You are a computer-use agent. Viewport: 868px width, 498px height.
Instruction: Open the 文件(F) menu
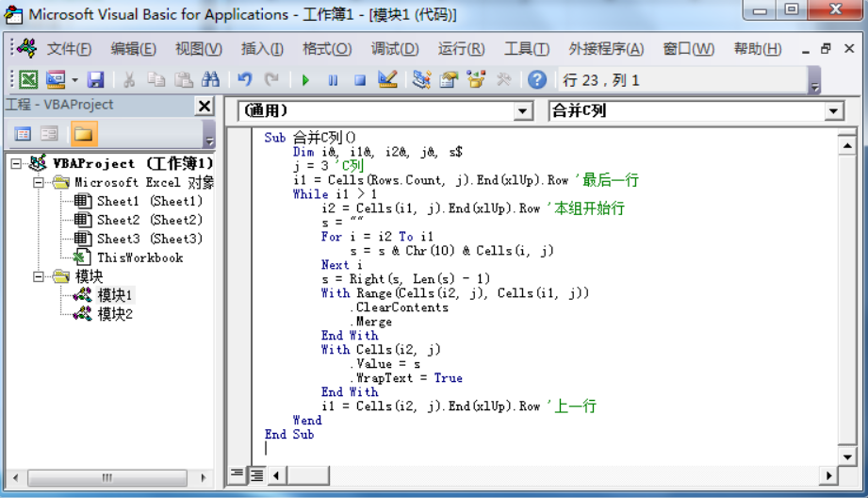click(x=69, y=49)
